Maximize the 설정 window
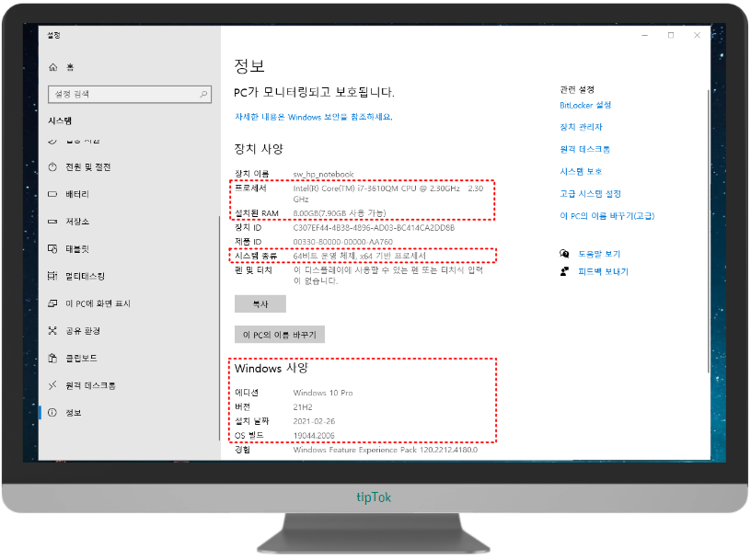Image resolution: width=751 pixels, height=560 pixels. tap(671, 36)
